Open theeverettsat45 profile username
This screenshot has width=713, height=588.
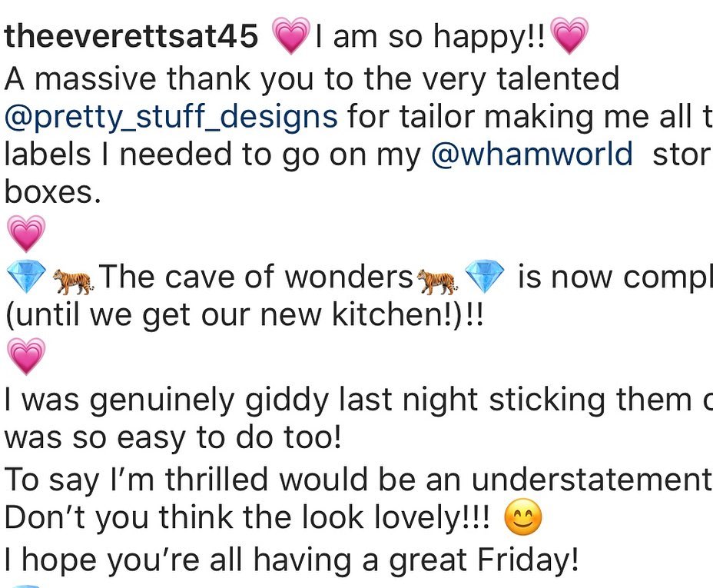[x=131, y=35]
